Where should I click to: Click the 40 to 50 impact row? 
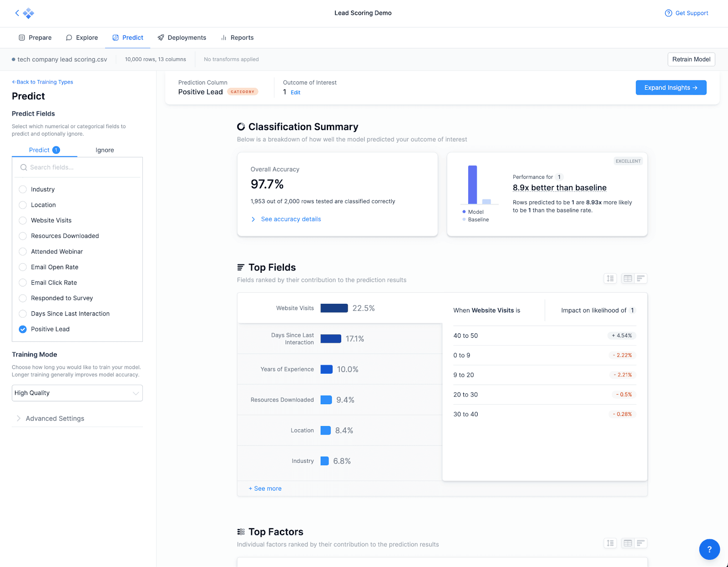click(x=545, y=336)
